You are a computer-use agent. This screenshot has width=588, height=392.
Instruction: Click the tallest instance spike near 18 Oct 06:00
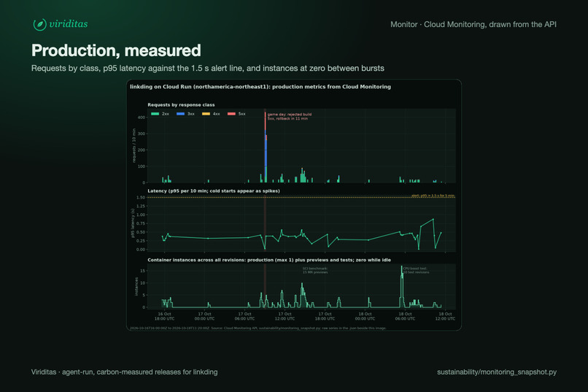(402, 287)
